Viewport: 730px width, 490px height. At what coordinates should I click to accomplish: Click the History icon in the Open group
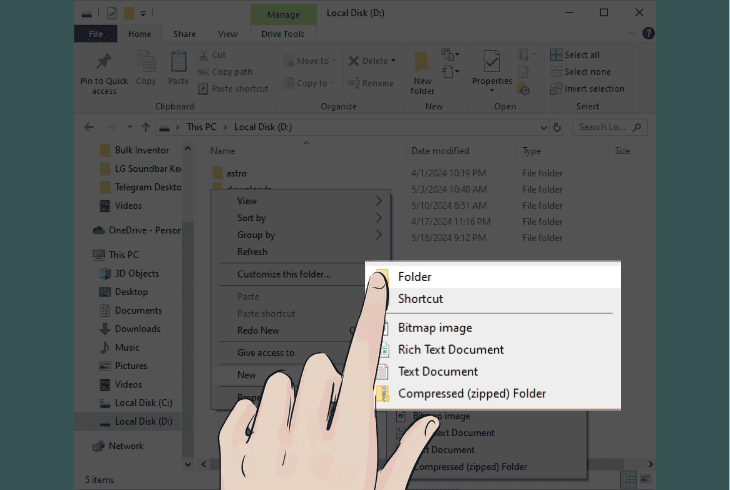pyautogui.click(x=524, y=89)
